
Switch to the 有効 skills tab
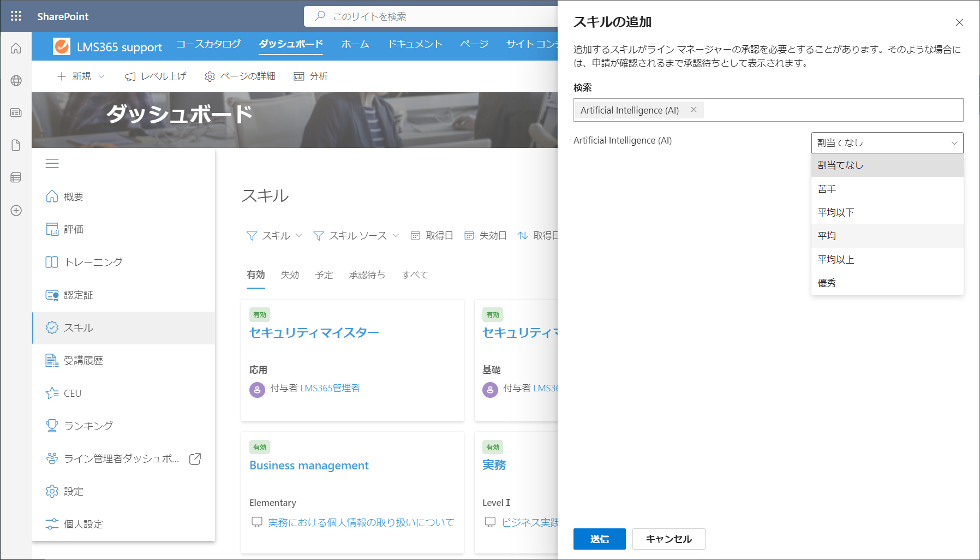click(256, 275)
